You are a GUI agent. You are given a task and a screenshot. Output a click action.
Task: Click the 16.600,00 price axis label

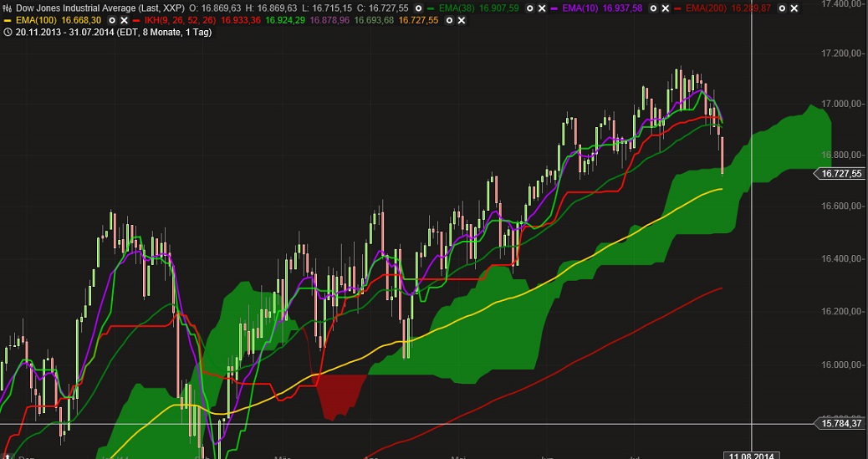[x=841, y=207]
